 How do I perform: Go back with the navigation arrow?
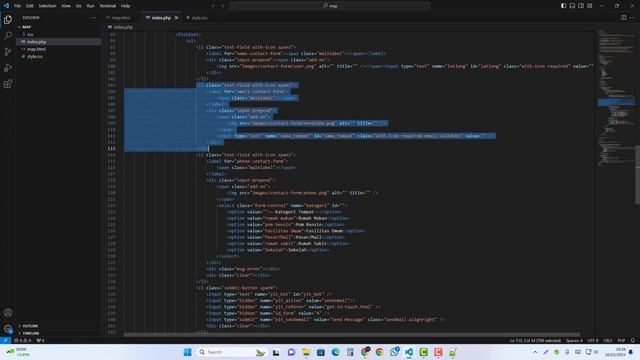pos(213,6)
